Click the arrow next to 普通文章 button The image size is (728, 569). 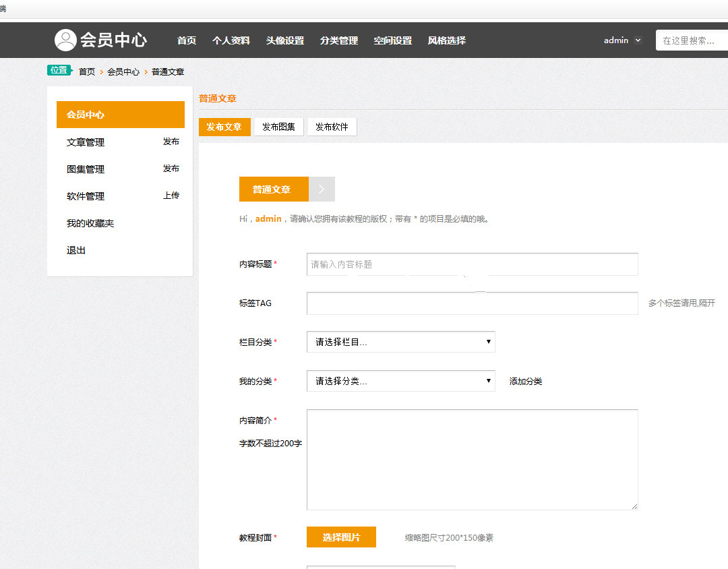322,189
